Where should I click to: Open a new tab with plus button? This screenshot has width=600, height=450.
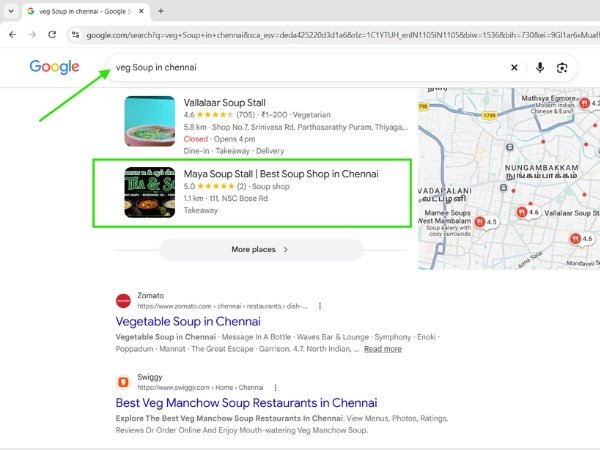coord(161,11)
